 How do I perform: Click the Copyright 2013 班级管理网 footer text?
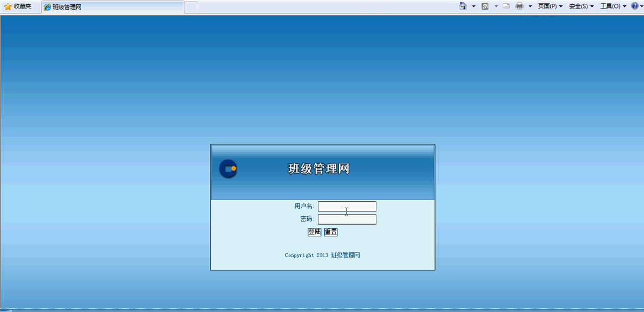coord(323,256)
